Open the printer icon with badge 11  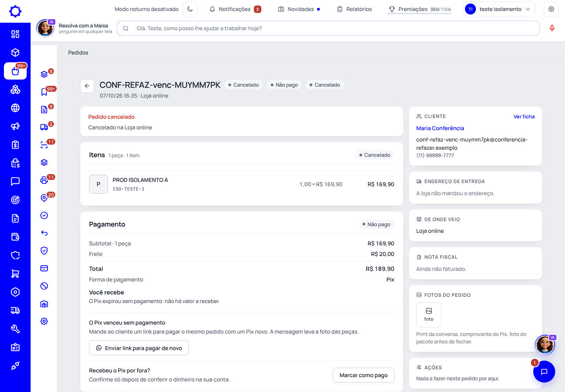click(44, 180)
